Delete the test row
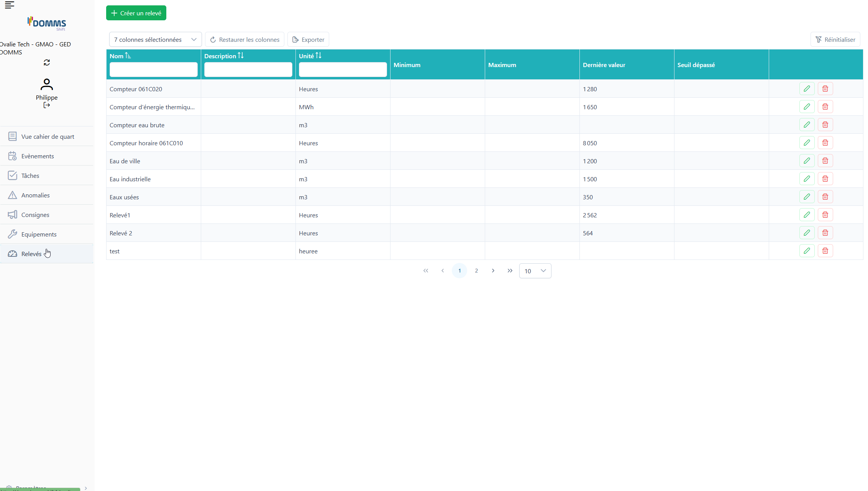Screen dimensions: 868x491 pos(825,251)
